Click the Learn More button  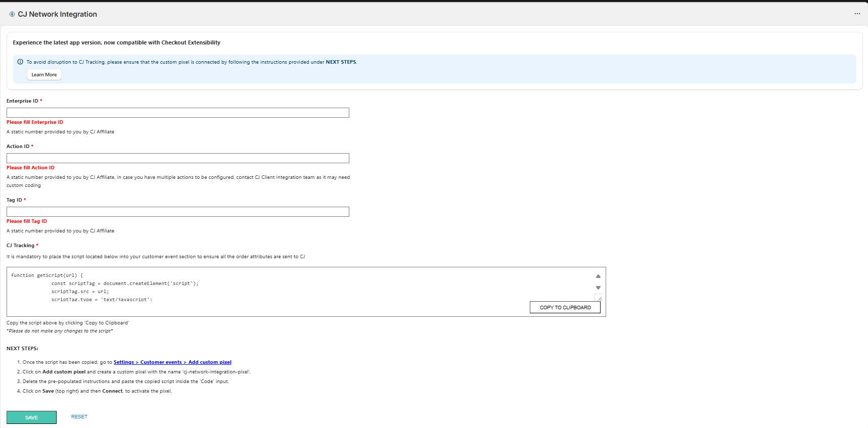point(44,74)
